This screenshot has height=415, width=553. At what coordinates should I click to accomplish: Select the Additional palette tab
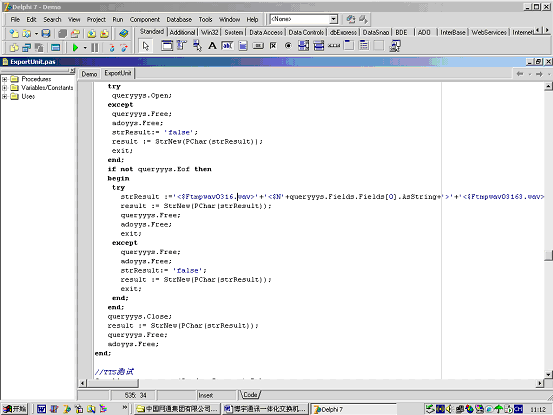pos(182,32)
